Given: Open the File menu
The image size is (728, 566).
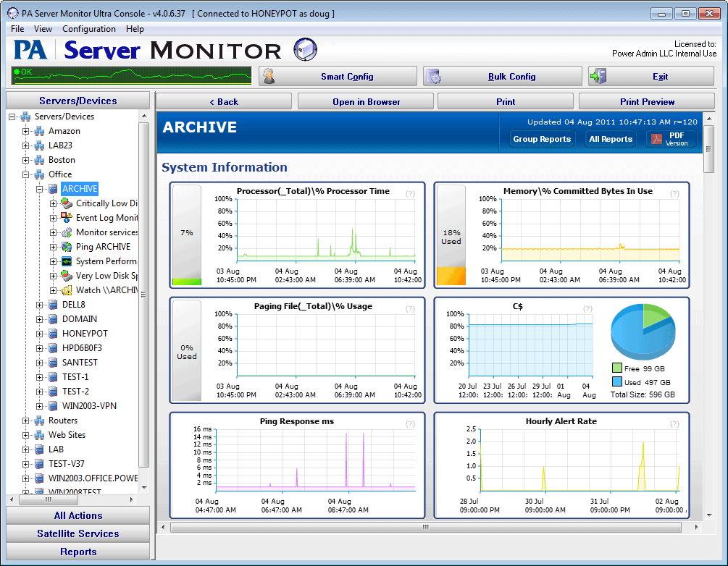Looking at the screenshot, I should click(17, 29).
